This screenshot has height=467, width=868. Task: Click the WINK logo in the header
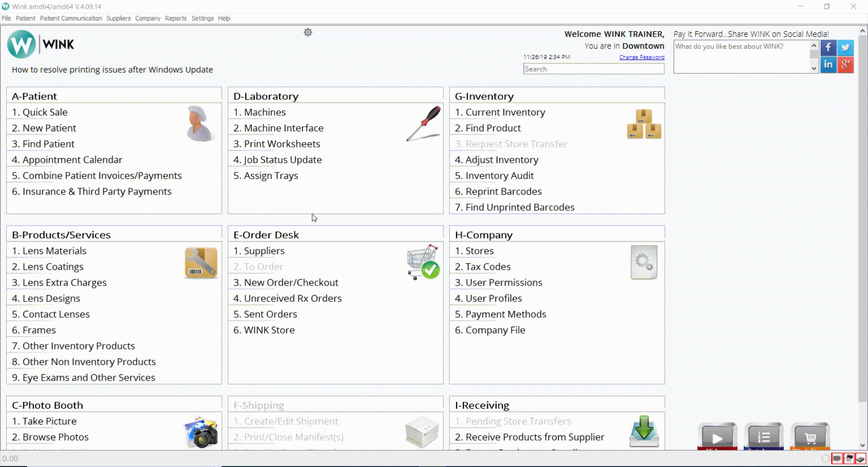41,44
